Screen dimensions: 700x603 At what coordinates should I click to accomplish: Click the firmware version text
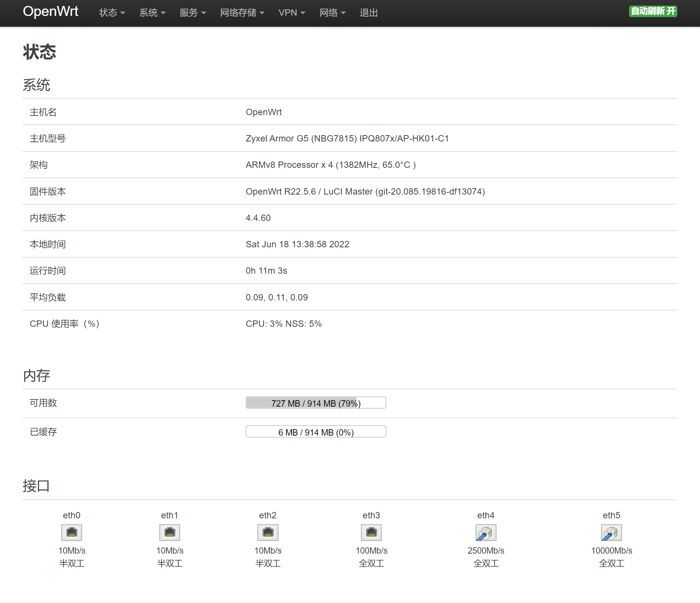tap(365, 192)
